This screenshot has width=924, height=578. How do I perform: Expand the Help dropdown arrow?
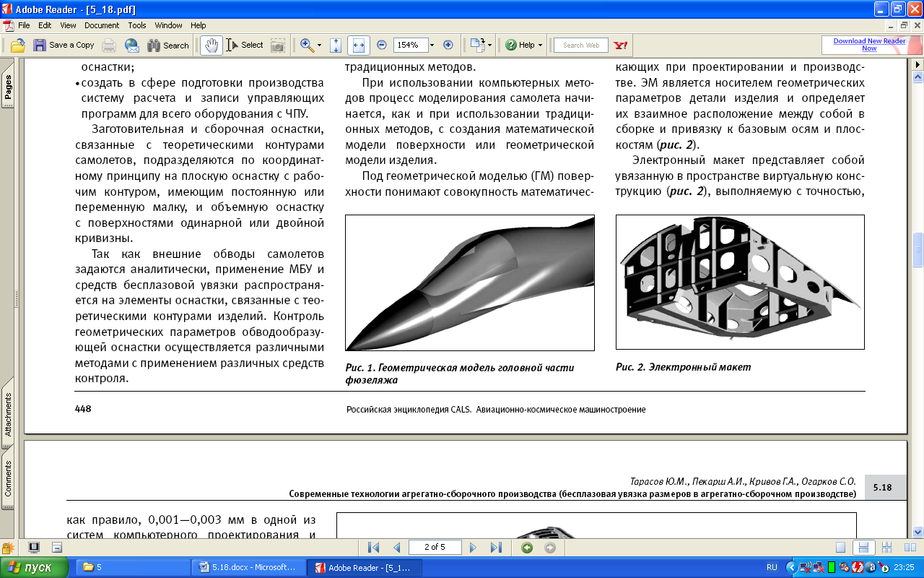(x=541, y=45)
